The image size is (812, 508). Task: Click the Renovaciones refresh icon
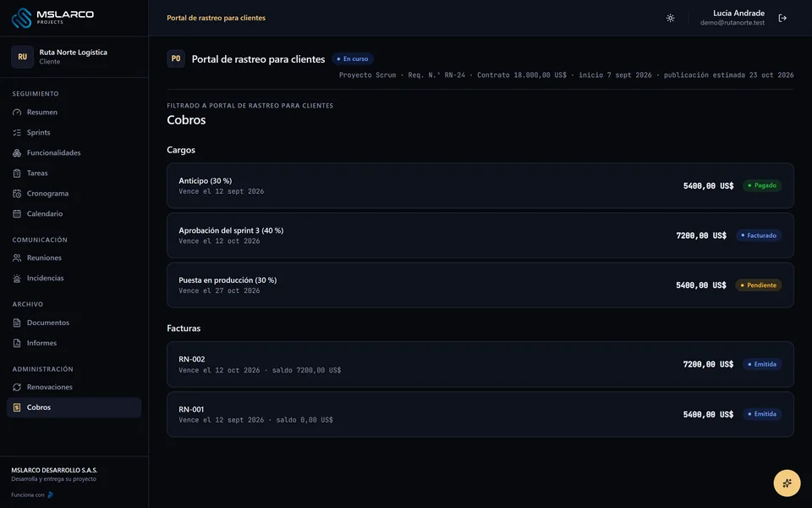(x=17, y=387)
